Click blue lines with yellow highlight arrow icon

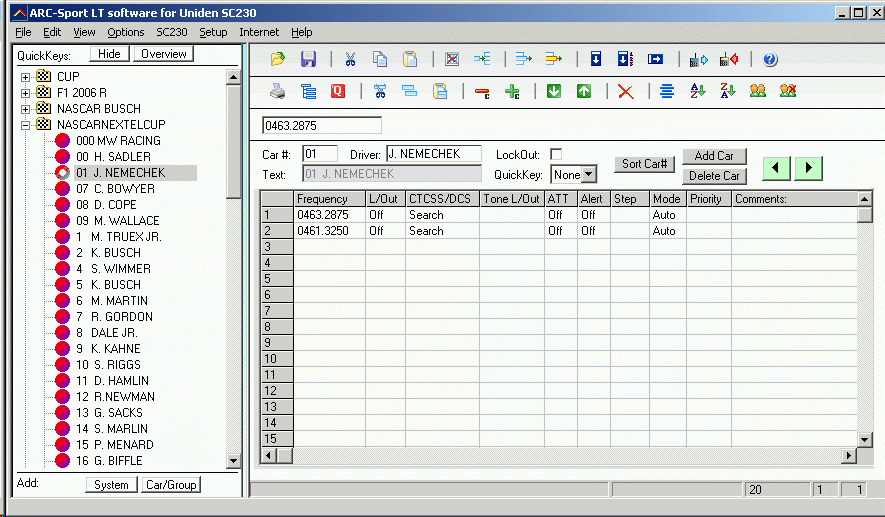pyautogui.click(x=554, y=59)
